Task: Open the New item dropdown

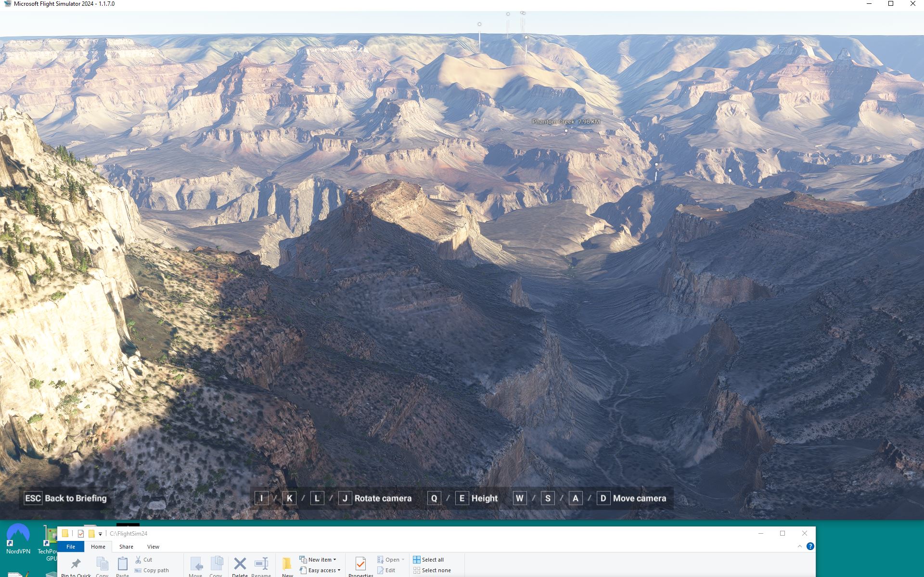Action: pyautogui.click(x=319, y=559)
